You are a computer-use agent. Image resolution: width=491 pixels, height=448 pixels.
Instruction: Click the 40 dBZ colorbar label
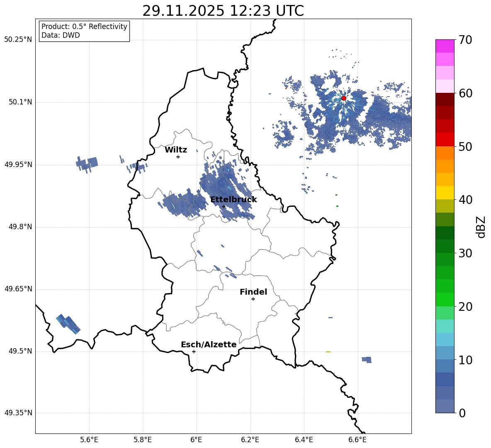(465, 200)
